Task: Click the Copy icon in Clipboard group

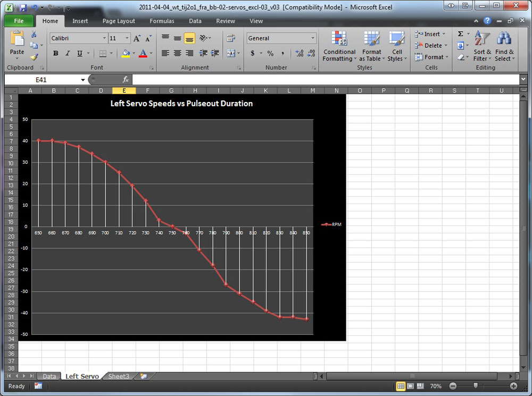Action: pos(34,45)
